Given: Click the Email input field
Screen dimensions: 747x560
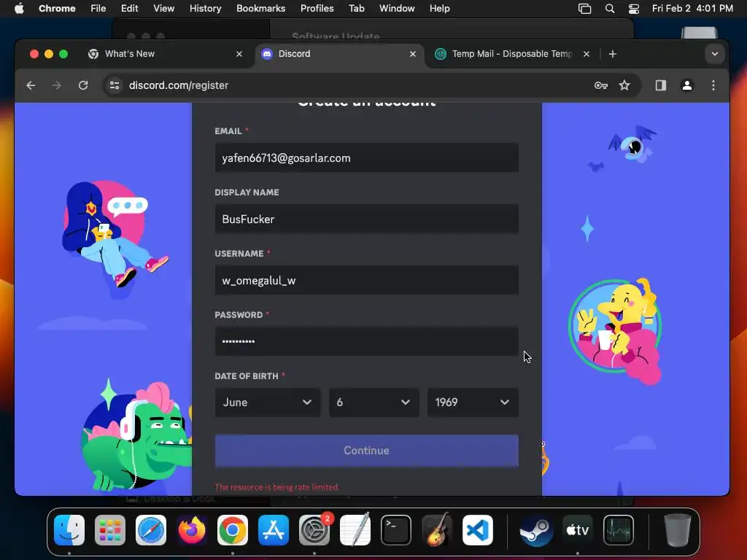Looking at the screenshot, I should point(366,158).
